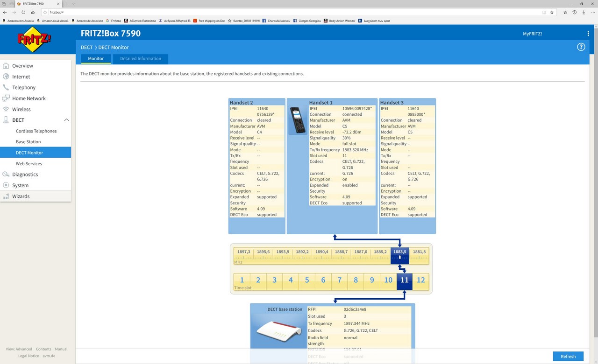This screenshot has width=598, height=364.
Task: Open the Amazon.de Associate bookmark
Action: [x=88, y=21]
